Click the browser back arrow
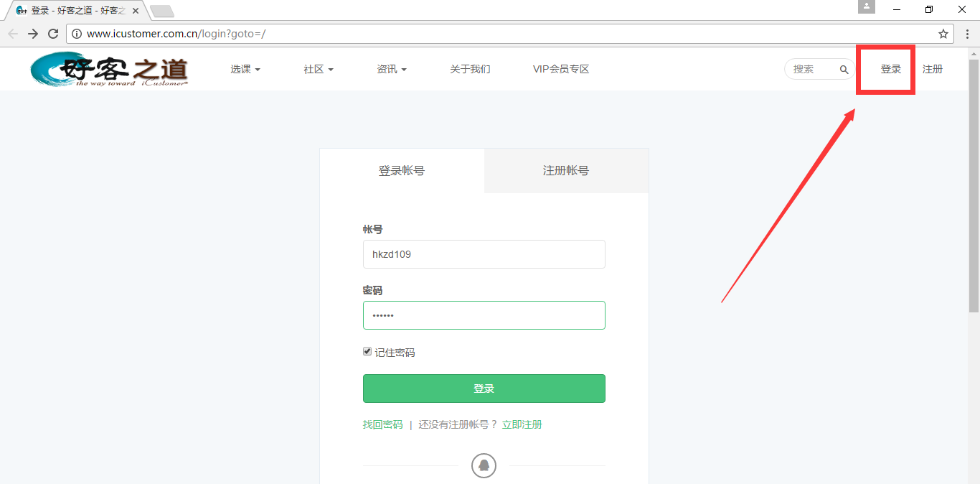980x484 pixels. pos(13,34)
